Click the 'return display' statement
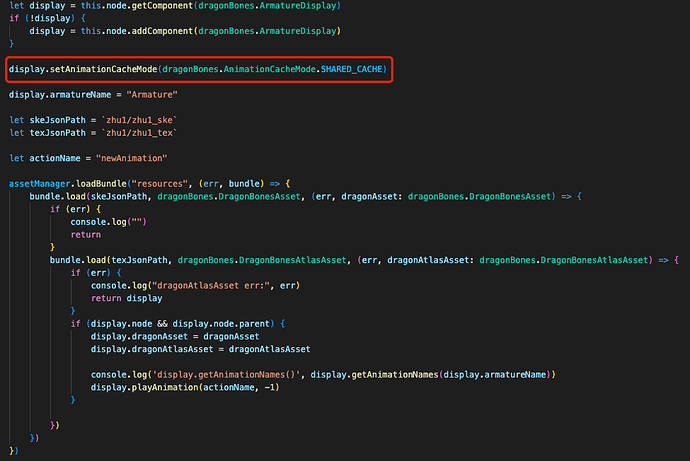Image resolution: width=690 pixels, height=461 pixels. pos(126,299)
